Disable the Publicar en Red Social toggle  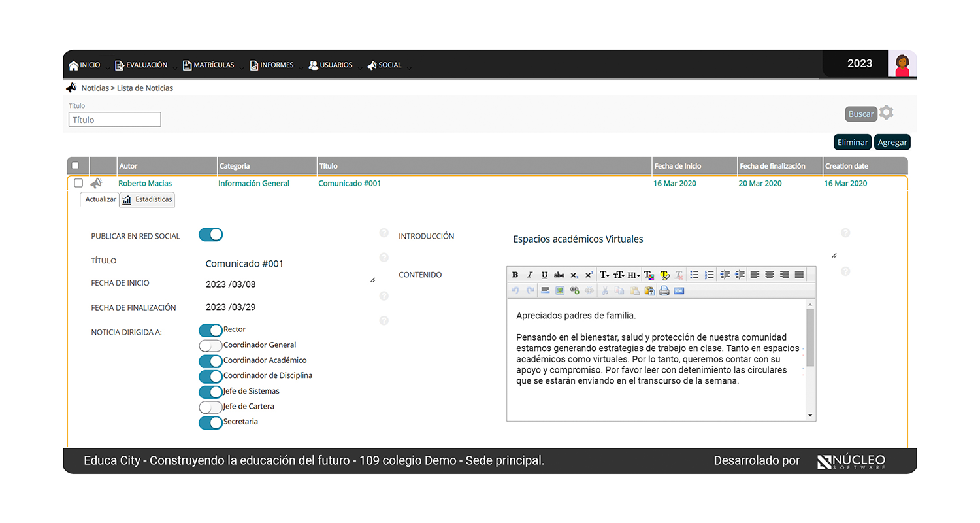pyautogui.click(x=210, y=235)
